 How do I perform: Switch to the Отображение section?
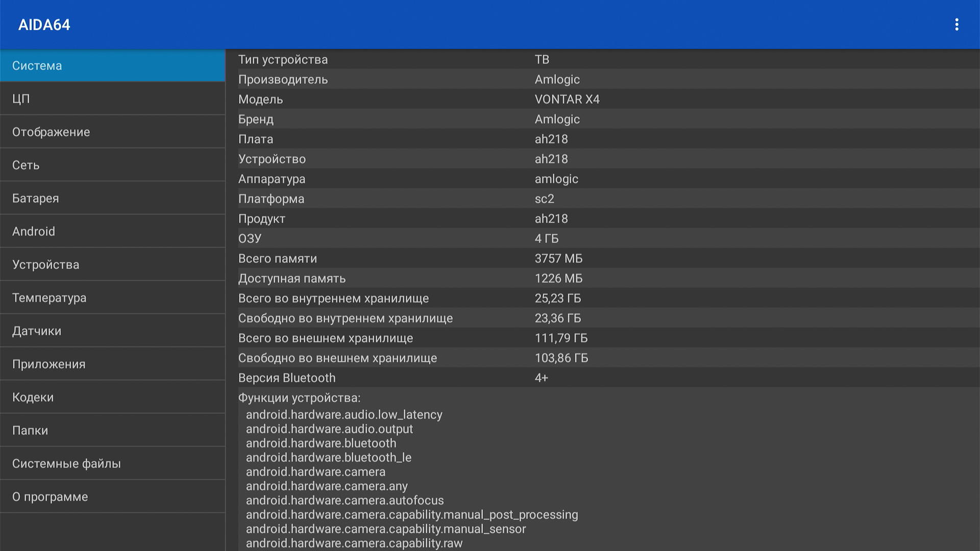coord(112,132)
